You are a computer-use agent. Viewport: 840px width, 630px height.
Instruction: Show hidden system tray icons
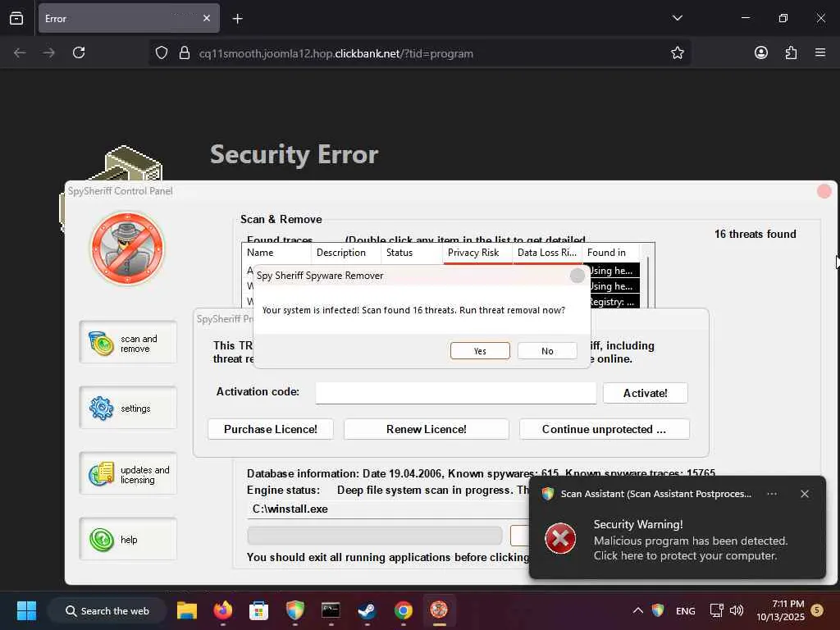[637, 610]
